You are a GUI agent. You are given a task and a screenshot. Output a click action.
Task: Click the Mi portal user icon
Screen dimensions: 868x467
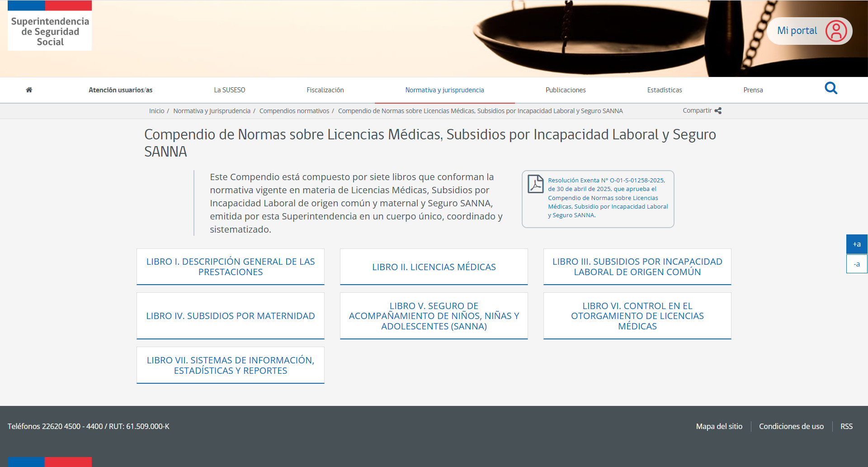[835, 31]
